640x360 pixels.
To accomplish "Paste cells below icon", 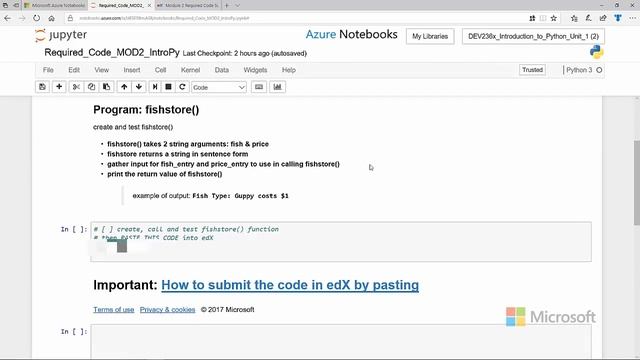I will 107,87.
